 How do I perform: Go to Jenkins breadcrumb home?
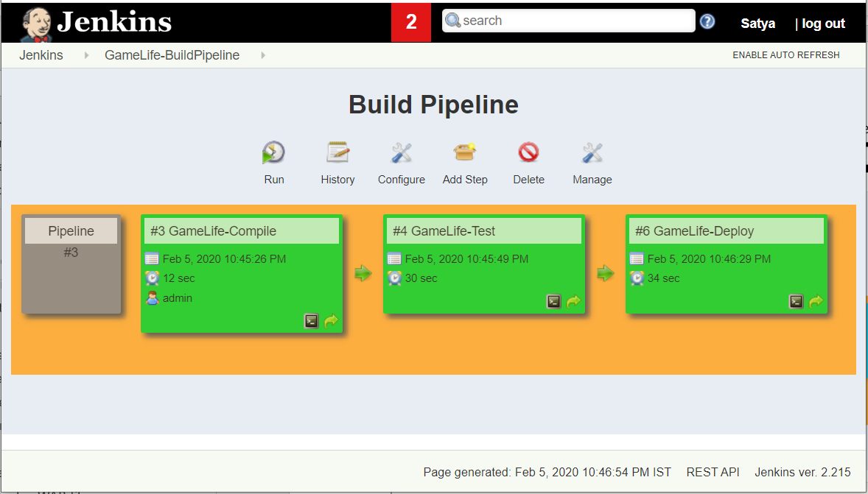(41, 55)
